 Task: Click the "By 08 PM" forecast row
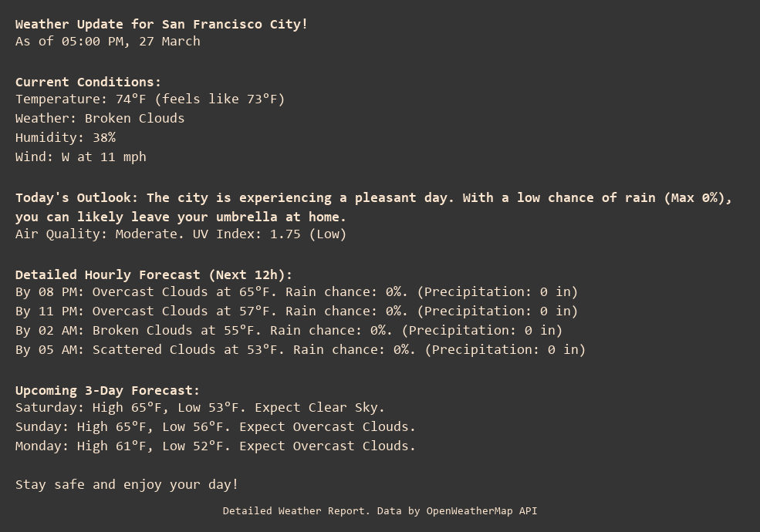point(296,291)
